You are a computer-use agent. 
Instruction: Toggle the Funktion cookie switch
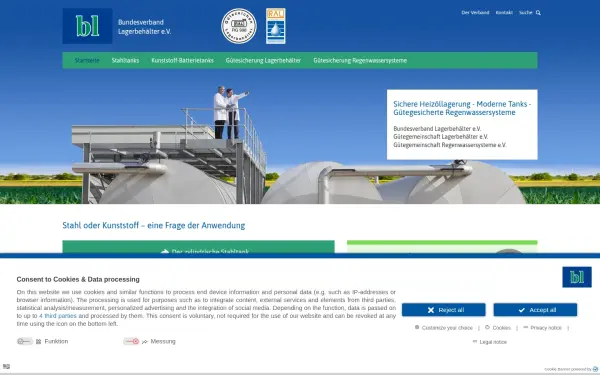tap(24, 341)
